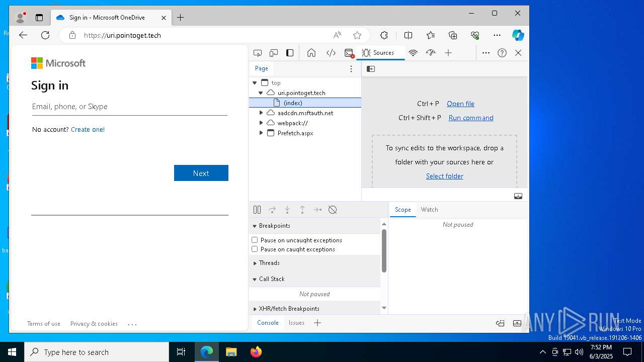
Task: Click the Next button
Action: pyautogui.click(x=201, y=173)
